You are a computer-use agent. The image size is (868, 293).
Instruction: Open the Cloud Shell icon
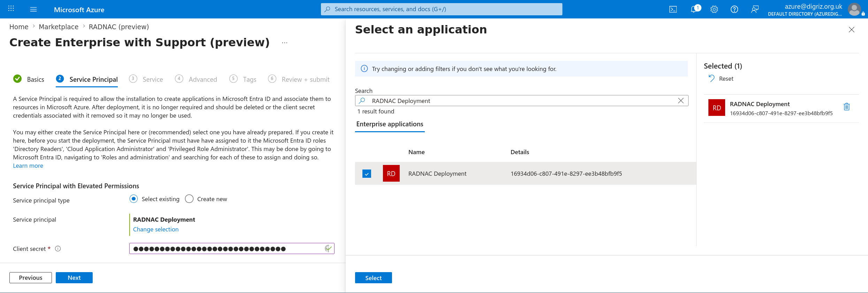(x=673, y=9)
